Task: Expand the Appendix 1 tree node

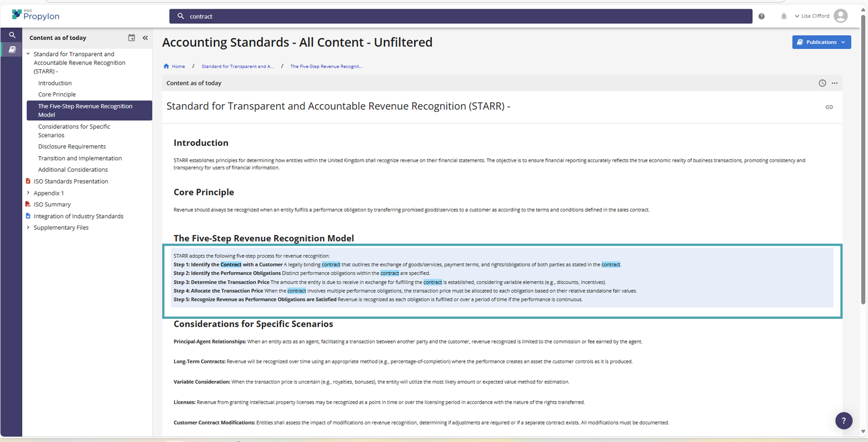Action: [28, 193]
